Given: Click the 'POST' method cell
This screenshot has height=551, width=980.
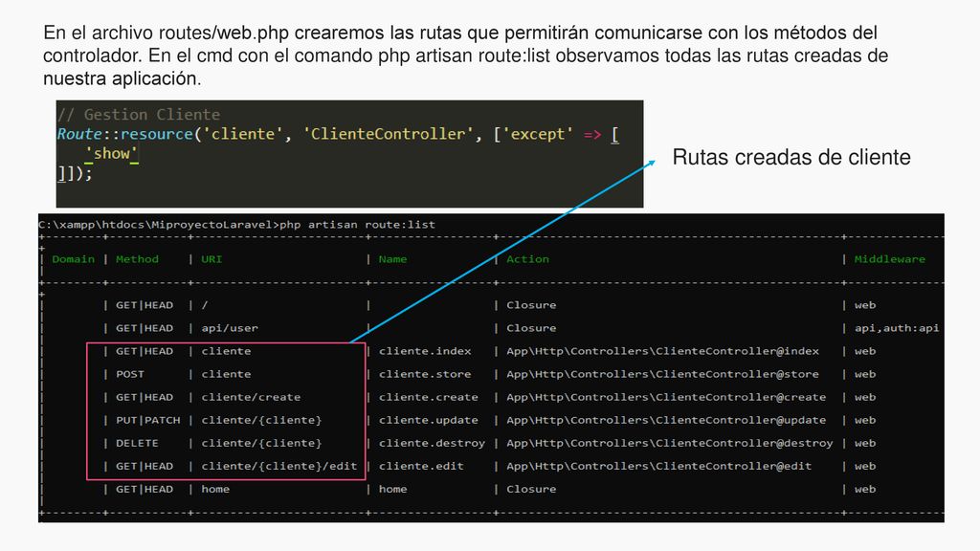Looking at the screenshot, I should [x=130, y=374].
